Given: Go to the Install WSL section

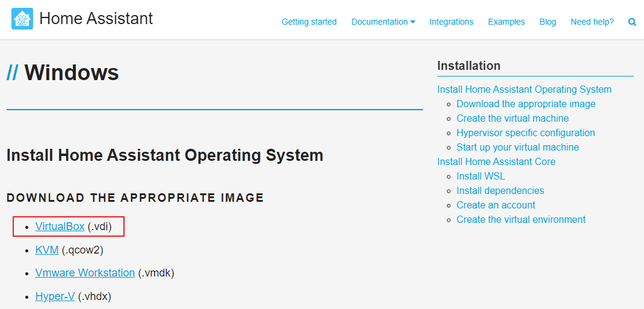Looking at the screenshot, I should coord(481,176).
